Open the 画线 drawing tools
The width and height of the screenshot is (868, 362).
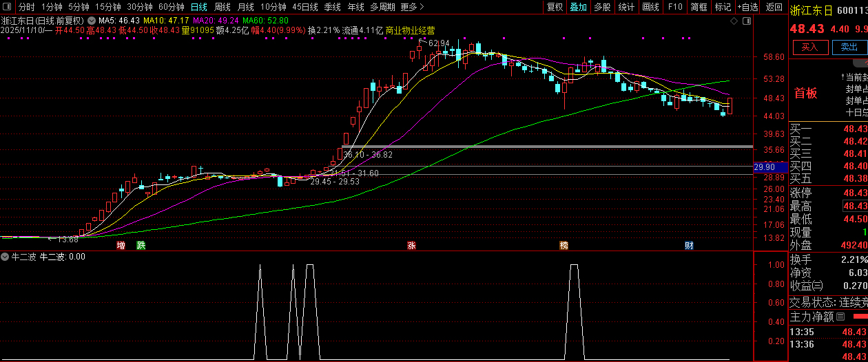[650, 7]
